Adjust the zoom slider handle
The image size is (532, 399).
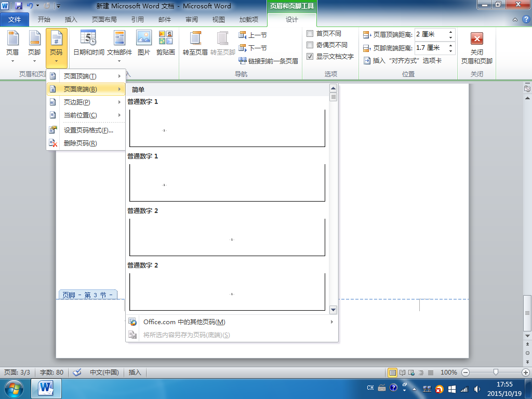pos(496,372)
